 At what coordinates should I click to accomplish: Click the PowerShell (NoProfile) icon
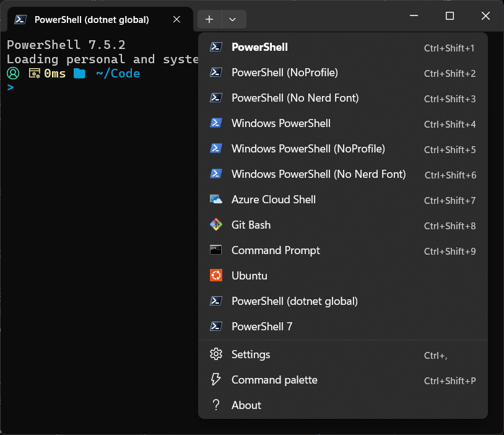[215, 72]
